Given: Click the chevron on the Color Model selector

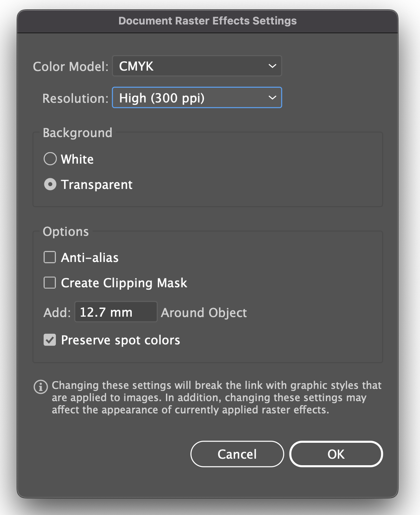Looking at the screenshot, I should [x=272, y=66].
